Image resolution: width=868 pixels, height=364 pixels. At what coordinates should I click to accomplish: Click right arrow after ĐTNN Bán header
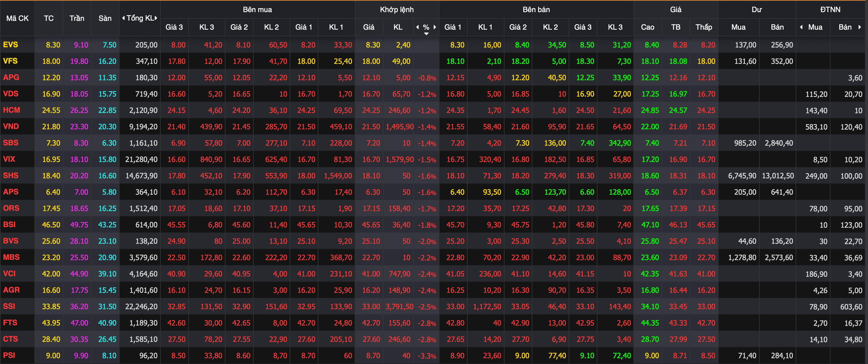pos(860,27)
